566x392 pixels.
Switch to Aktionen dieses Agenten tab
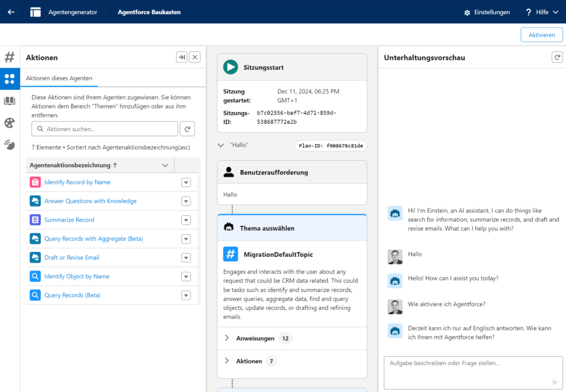point(59,78)
